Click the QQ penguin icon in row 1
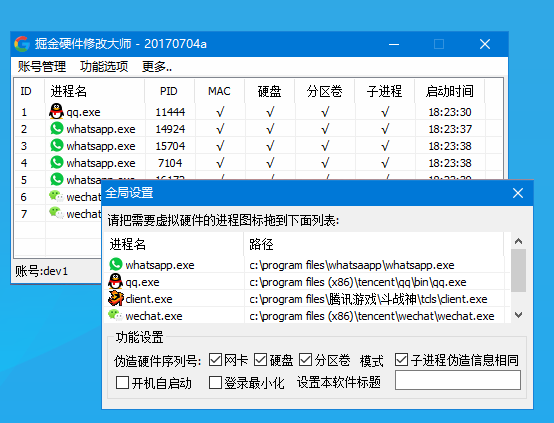554x423 pixels. coord(56,111)
